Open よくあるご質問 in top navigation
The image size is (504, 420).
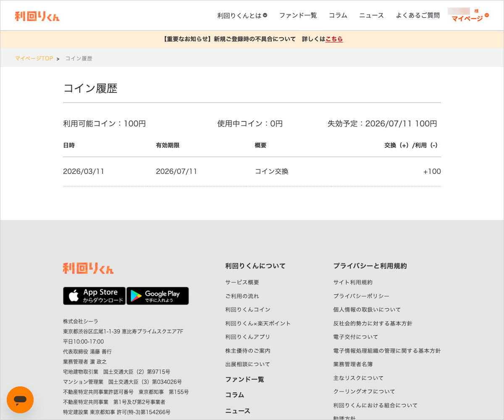(417, 16)
